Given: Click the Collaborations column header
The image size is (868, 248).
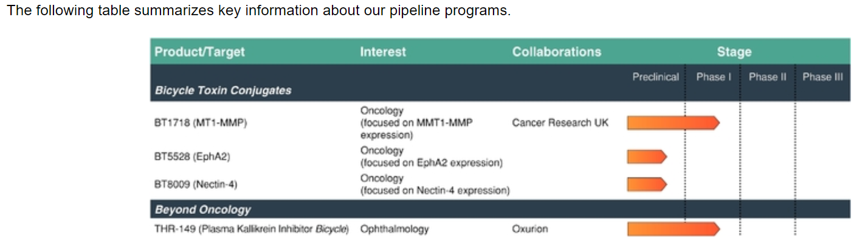Looking at the screenshot, I should [x=557, y=52].
